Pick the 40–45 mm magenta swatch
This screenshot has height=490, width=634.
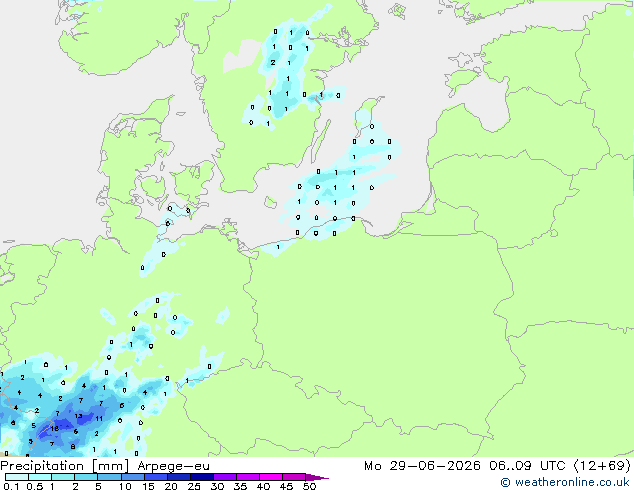click(x=271, y=477)
